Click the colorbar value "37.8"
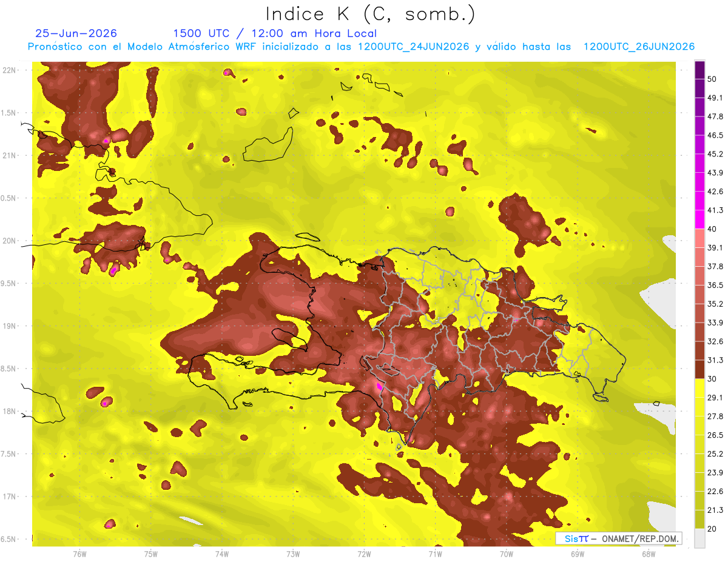Image resolution: width=728 pixels, height=562 pixels. point(715,267)
